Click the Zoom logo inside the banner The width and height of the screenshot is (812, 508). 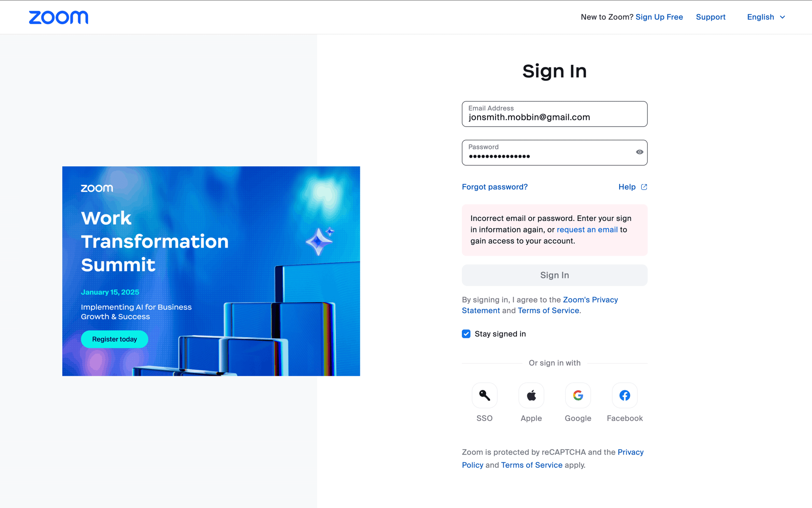[97, 188]
